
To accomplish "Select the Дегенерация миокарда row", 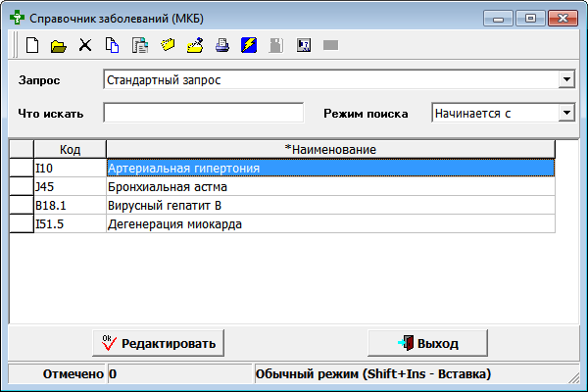I will (x=330, y=224).
